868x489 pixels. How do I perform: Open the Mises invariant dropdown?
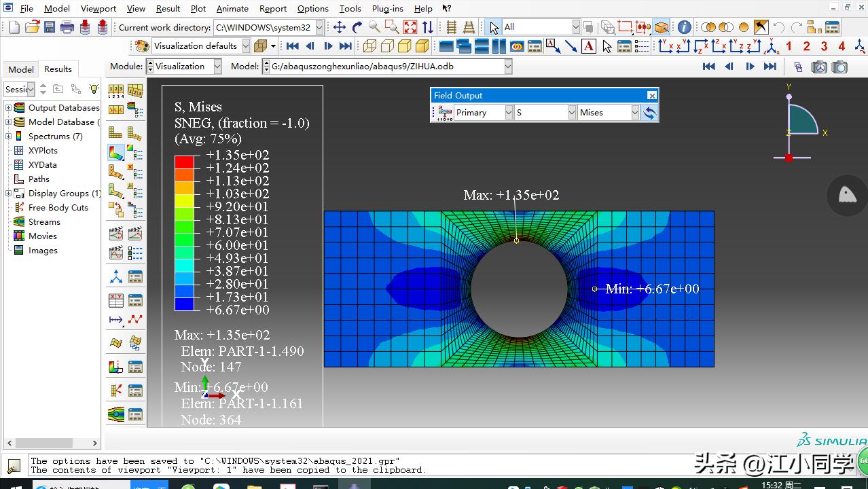(635, 113)
